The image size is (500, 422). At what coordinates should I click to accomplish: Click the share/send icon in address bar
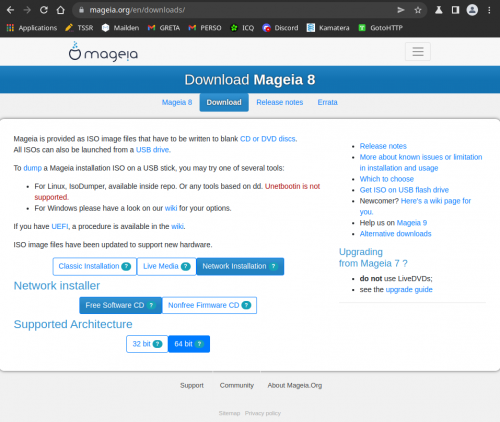click(401, 10)
